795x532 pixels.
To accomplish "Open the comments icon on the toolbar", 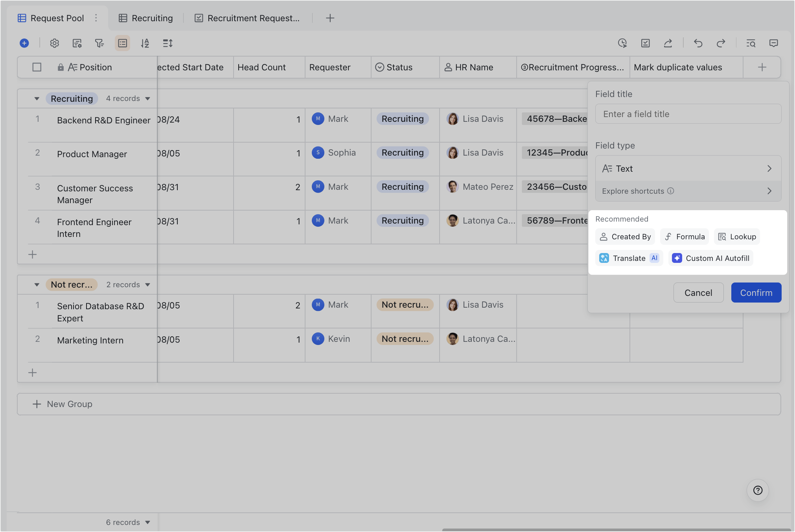I will 773,43.
